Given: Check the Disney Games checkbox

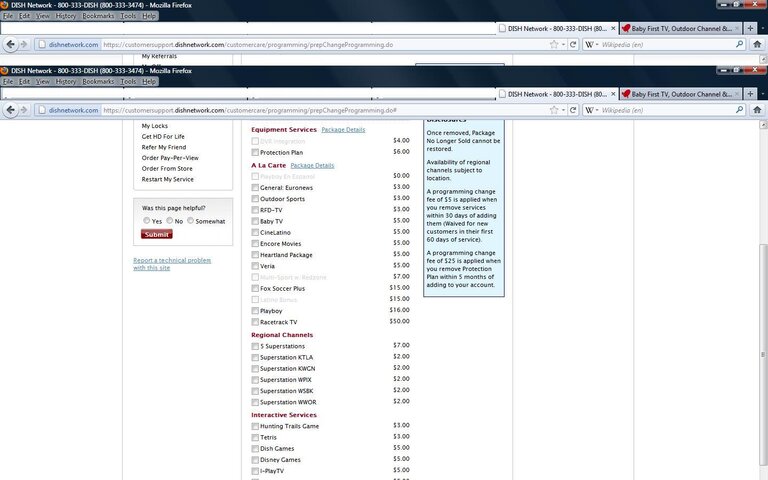Looking at the screenshot, I should pos(255,460).
